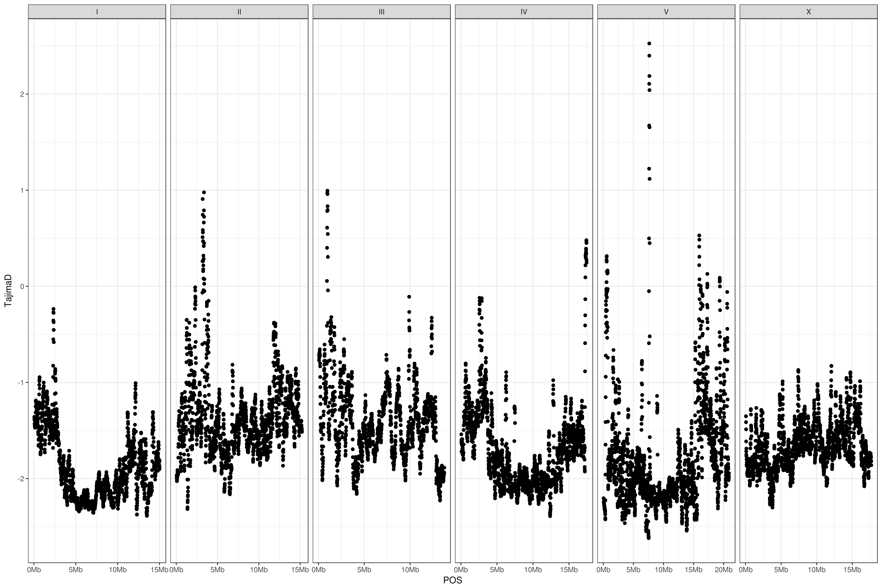
Task: Click the TajimaD y-axis title
Action: tap(8, 291)
